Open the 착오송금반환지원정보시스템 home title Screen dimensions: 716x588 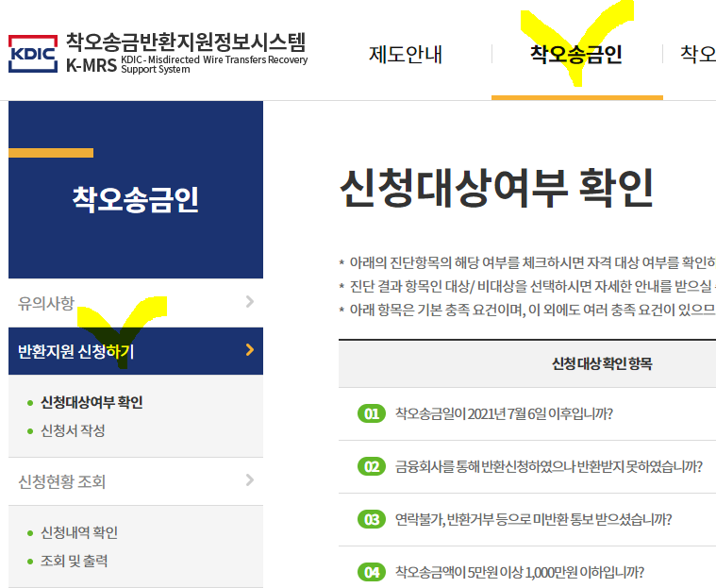pyautogui.click(x=186, y=42)
